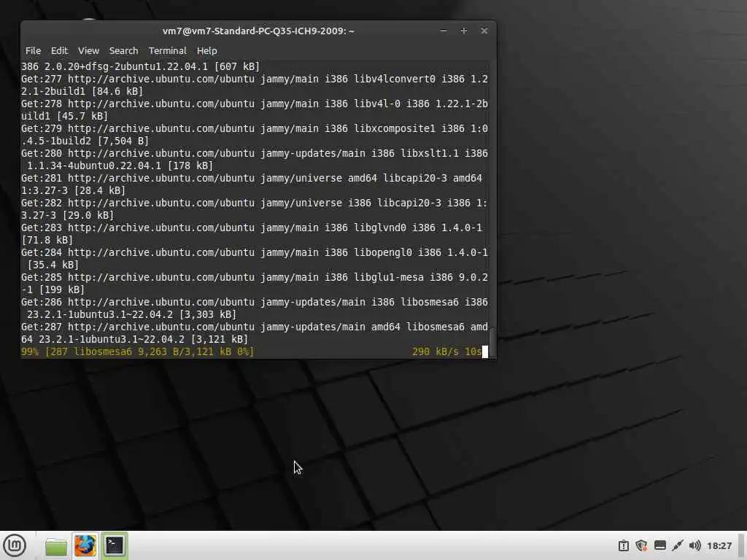The height and width of the screenshot is (560, 747).
Task: Select the Terminal window button in panel
Action: point(115,545)
